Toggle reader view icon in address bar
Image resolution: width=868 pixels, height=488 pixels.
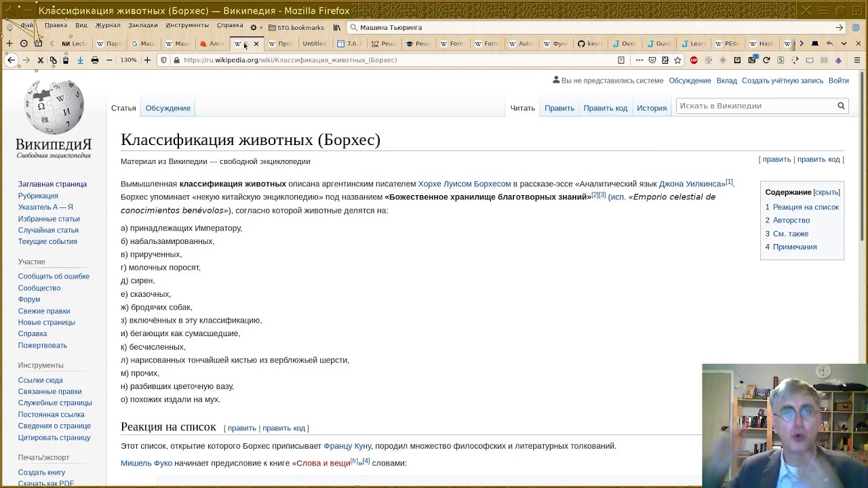tap(620, 60)
